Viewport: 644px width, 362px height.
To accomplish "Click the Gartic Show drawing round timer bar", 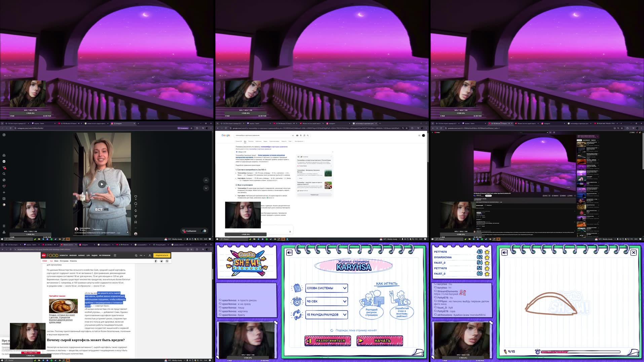I will pos(580,352).
